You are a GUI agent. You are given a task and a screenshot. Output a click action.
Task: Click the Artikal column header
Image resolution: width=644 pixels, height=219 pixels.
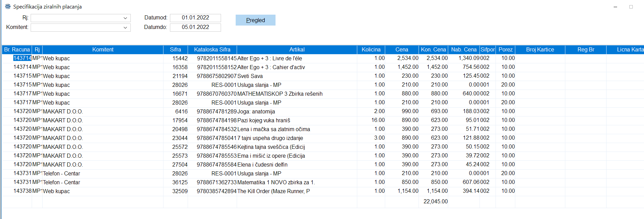297,50
